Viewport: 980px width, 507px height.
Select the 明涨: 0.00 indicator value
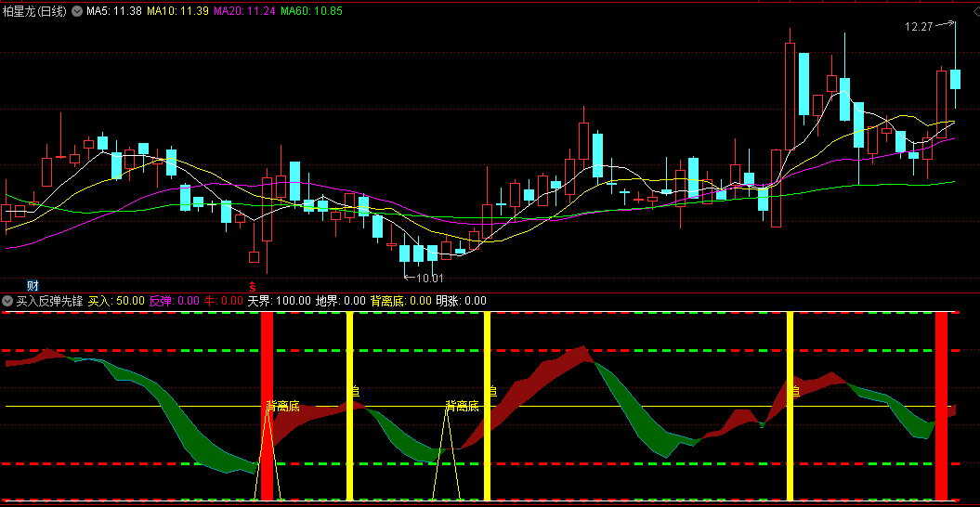tap(462, 302)
